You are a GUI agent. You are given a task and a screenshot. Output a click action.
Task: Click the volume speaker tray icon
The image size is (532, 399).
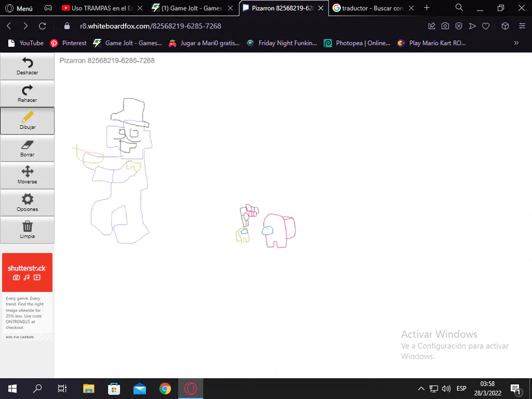[x=446, y=388]
